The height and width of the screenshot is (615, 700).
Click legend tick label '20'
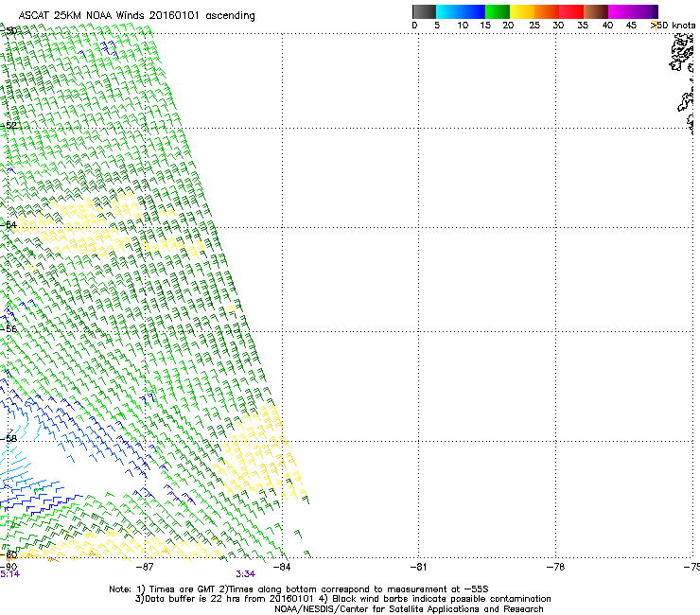coord(508,25)
